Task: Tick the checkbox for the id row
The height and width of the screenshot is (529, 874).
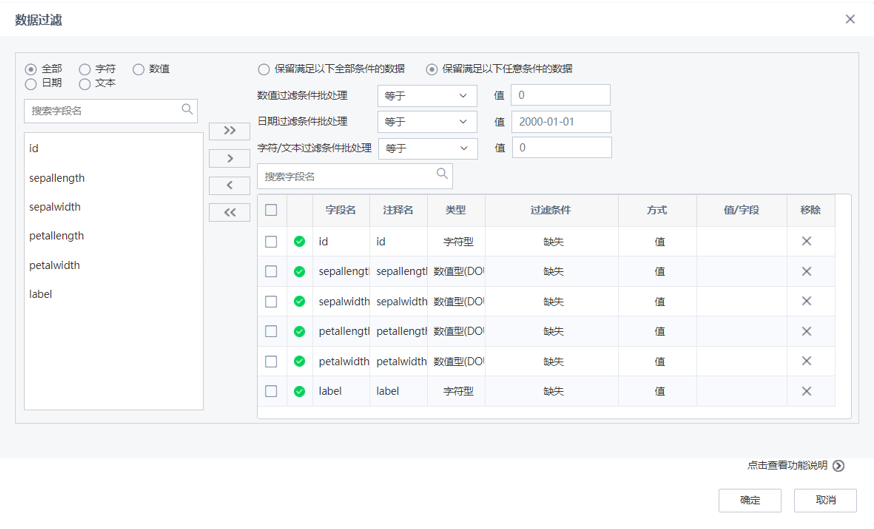Action: pos(271,241)
